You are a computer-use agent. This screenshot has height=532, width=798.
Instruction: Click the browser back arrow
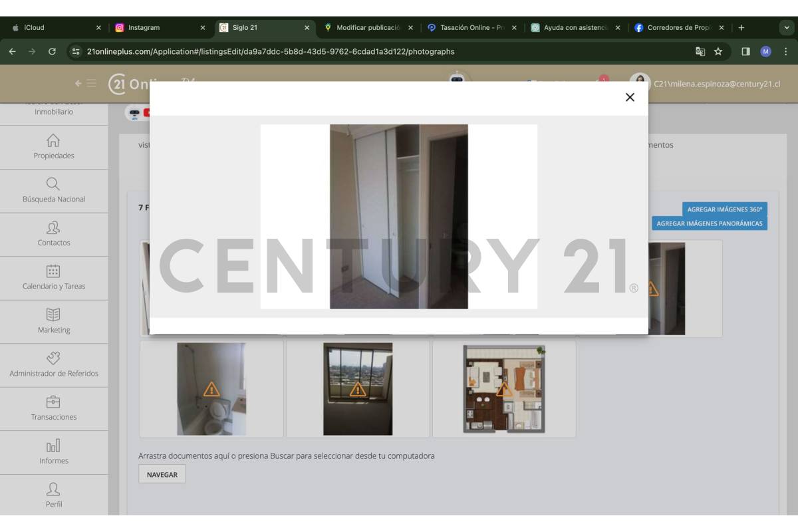(12, 51)
